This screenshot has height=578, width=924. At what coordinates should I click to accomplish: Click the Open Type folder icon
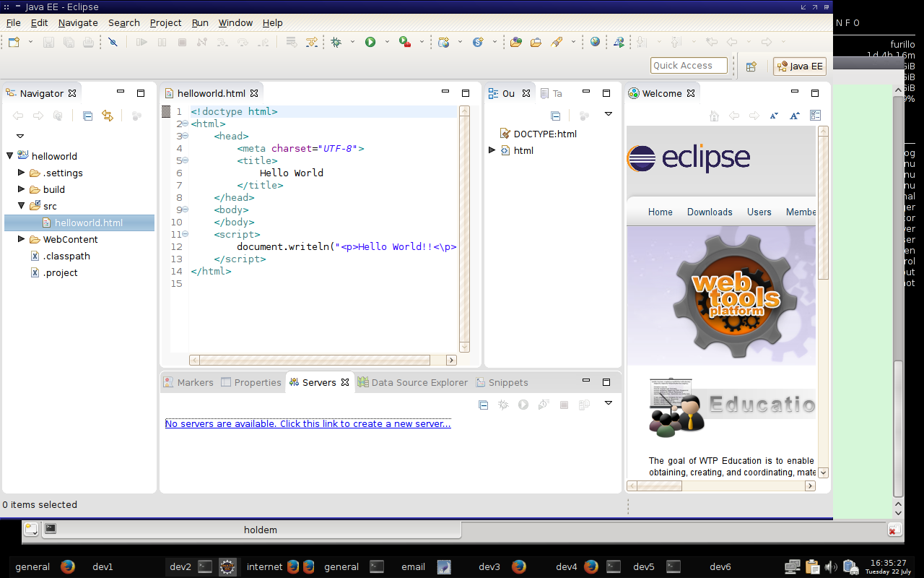click(x=515, y=42)
